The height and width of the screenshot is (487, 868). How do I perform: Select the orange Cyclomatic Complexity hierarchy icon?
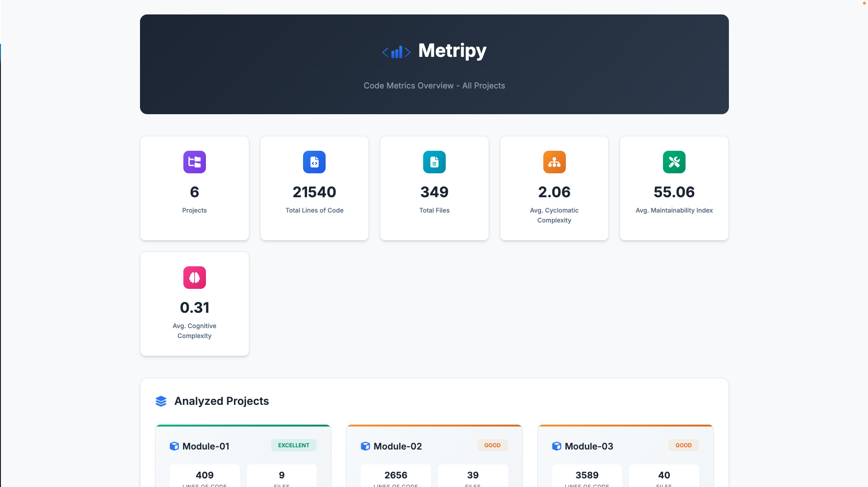pyautogui.click(x=554, y=162)
